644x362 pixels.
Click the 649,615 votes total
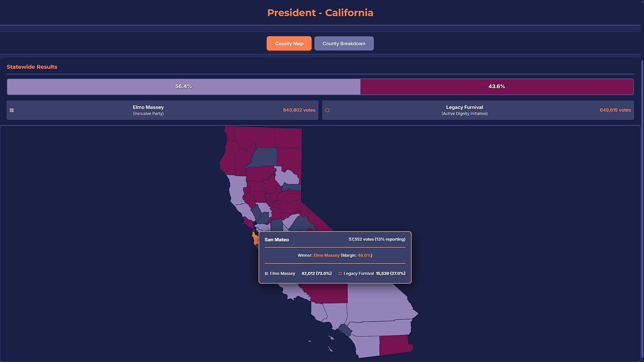pos(615,110)
